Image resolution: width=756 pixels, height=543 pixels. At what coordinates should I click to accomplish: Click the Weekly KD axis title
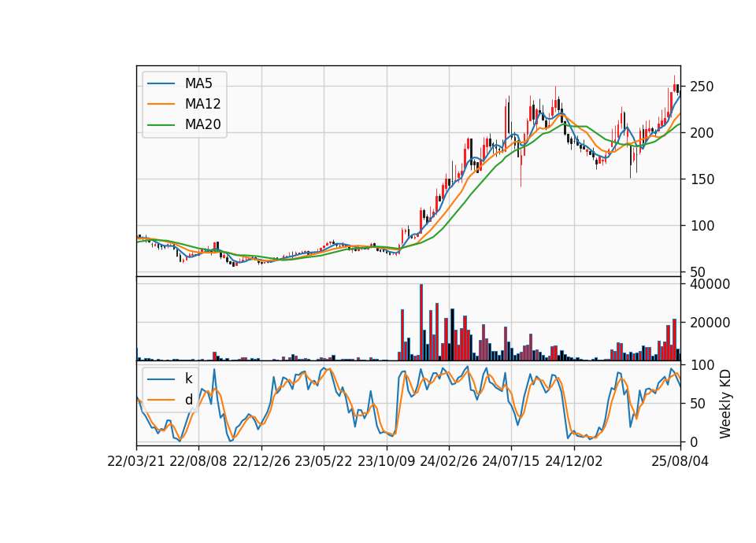coord(725,404)
